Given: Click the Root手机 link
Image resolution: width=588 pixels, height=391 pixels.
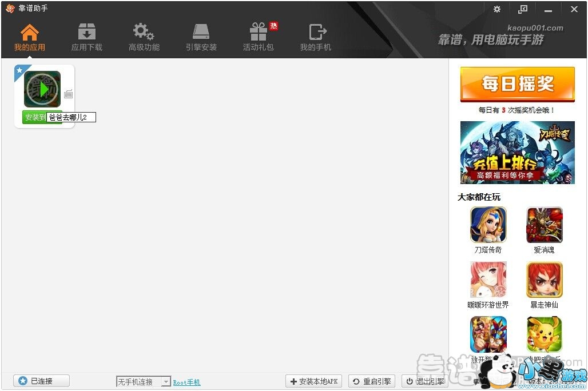Looking at the screenshot, I should coord(186,382).
